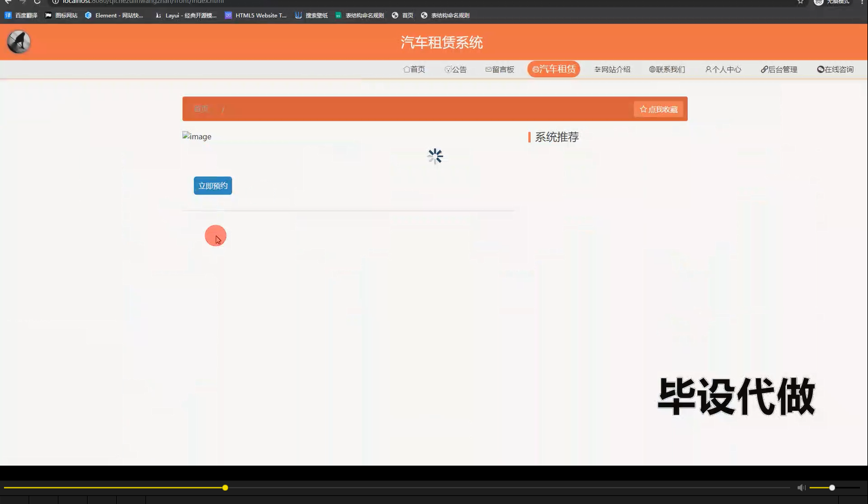Click the site logo in the header

pos(18,41)
